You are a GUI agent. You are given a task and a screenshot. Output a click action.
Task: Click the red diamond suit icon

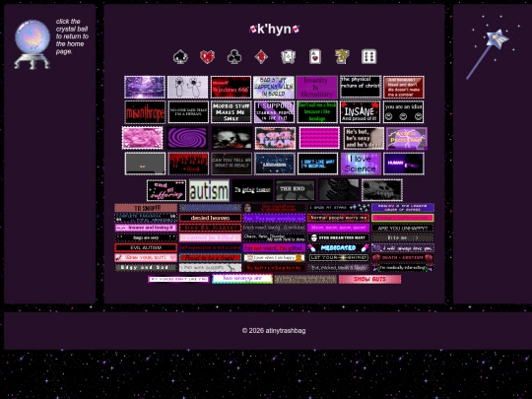261,57
